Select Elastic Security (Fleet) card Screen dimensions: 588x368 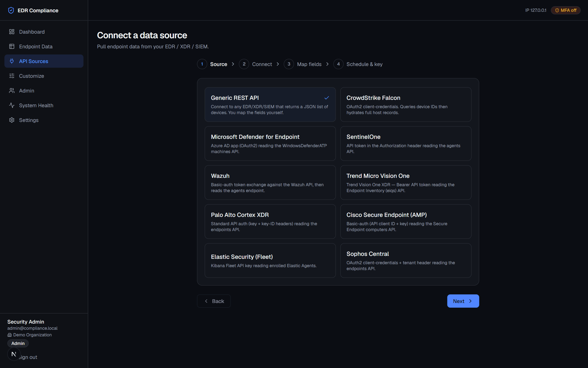[x=270, y=261]
